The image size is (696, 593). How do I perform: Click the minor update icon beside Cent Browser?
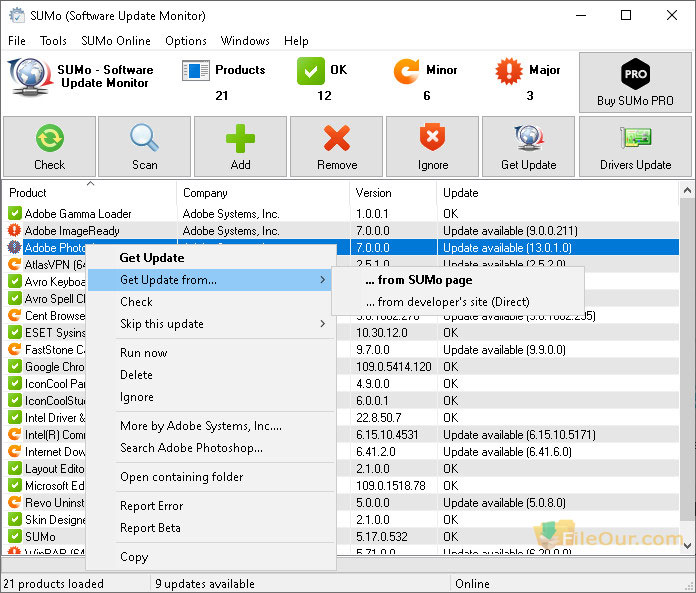[15, 316]
